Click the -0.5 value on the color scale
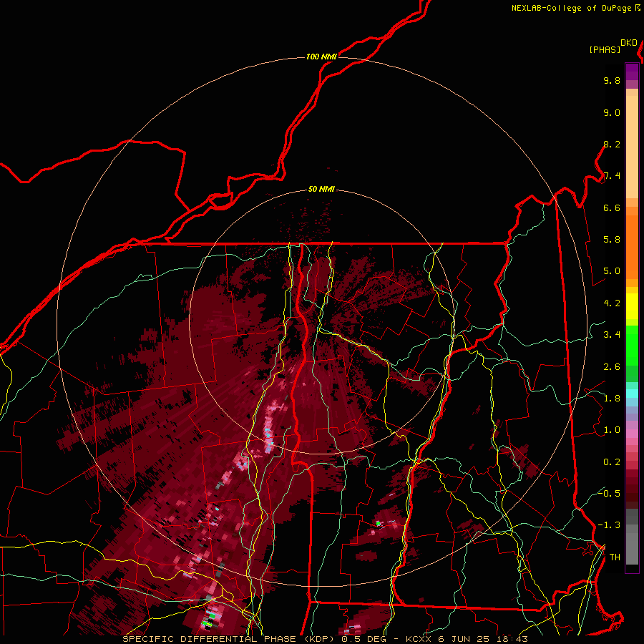The height and width of the screenshot is (644, 644). [609, 494]
